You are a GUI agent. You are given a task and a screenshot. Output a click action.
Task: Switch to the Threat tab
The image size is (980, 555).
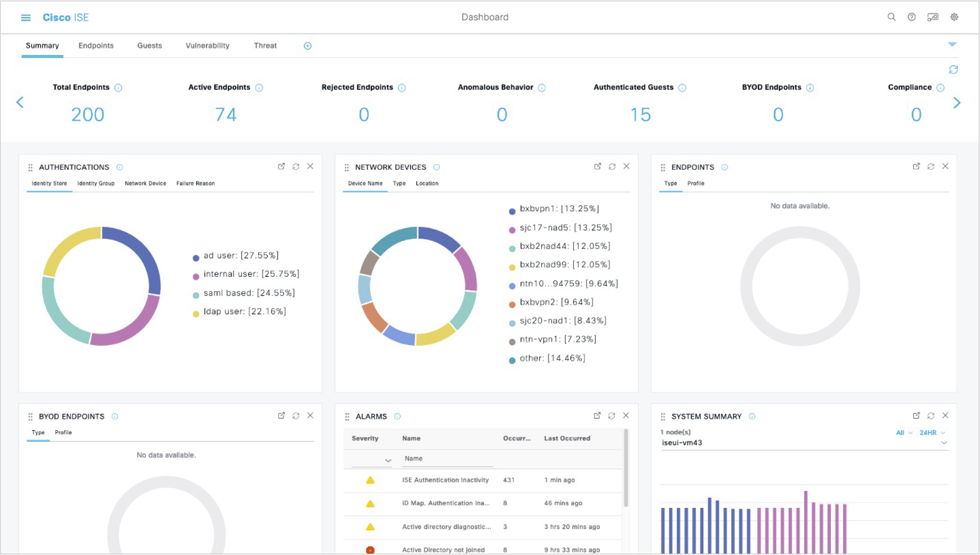tap(265, 45)
